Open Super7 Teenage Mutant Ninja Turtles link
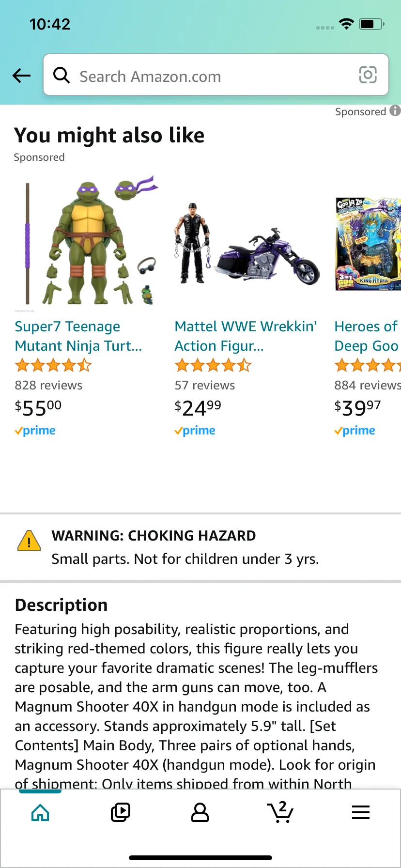The height and width of the screenshot is (868, 401). pos(78,336)
